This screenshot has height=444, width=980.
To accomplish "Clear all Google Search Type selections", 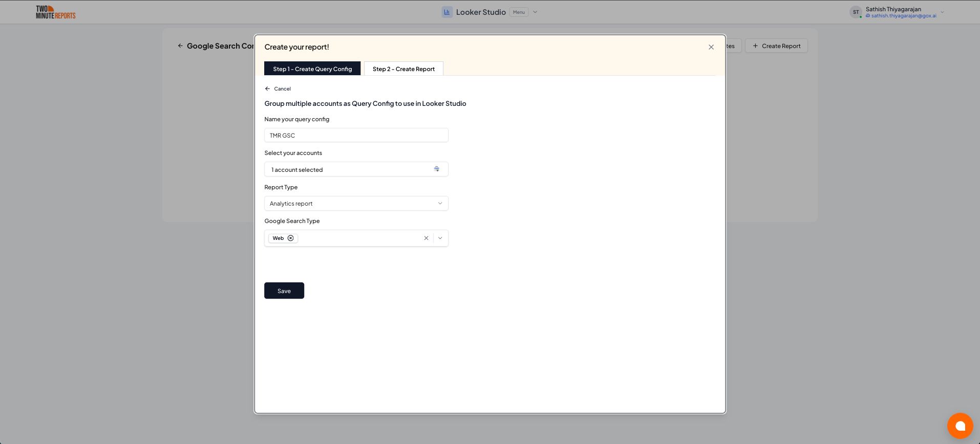I will point(426,238).
